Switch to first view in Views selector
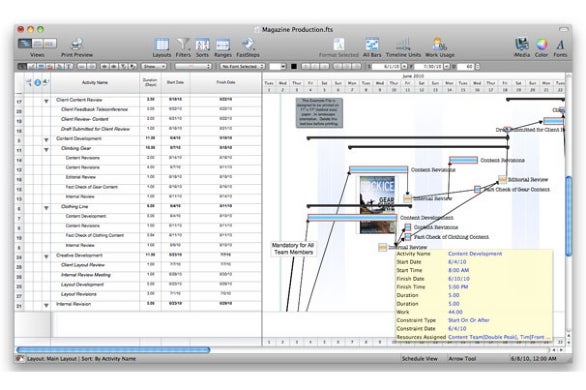Image resolution: width=586 pixels, height=390 pixels. pyautogui.click(x=25, y=43)
